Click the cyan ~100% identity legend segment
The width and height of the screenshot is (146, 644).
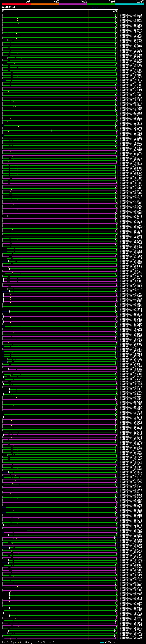[130, 4]
